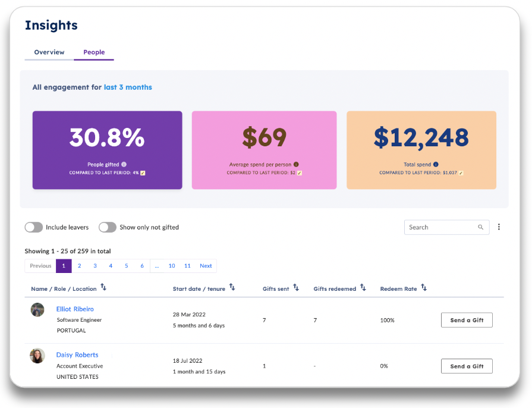Click the PORTUGAL location text
This screenshot has height=408, width=532.
coord(71,330)
